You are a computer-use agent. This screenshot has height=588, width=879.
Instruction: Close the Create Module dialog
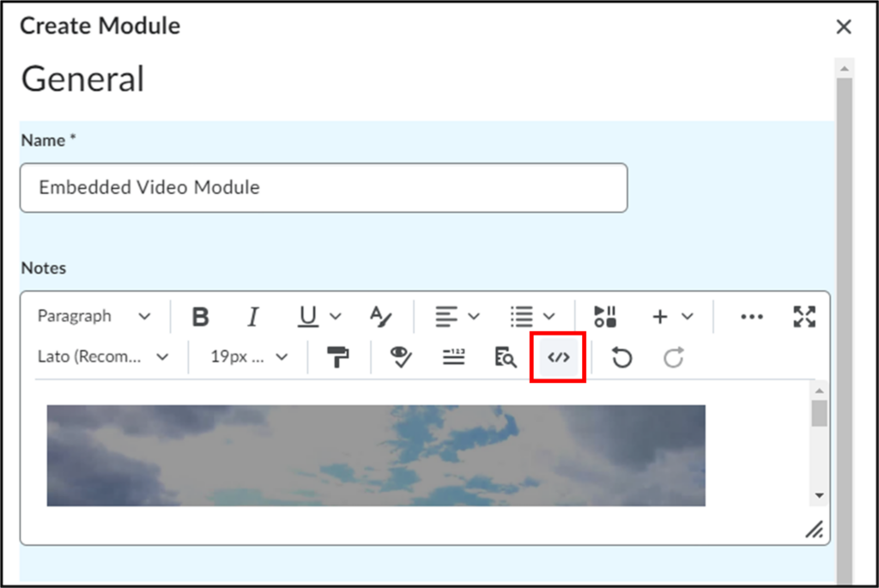844,27
